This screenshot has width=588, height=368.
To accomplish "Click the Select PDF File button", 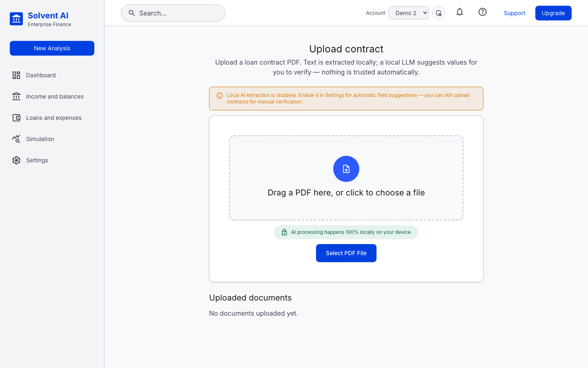I will point(346,253).
